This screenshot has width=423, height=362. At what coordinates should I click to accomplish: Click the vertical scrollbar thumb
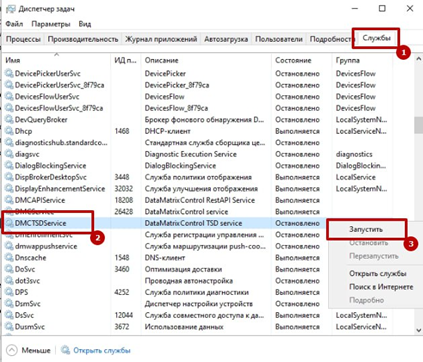point(418,125)
